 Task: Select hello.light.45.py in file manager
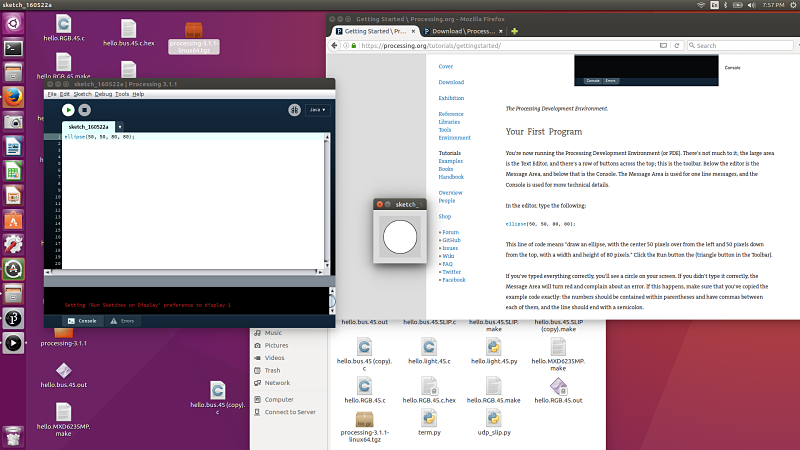pyautogui.click(x=493, y=351)
